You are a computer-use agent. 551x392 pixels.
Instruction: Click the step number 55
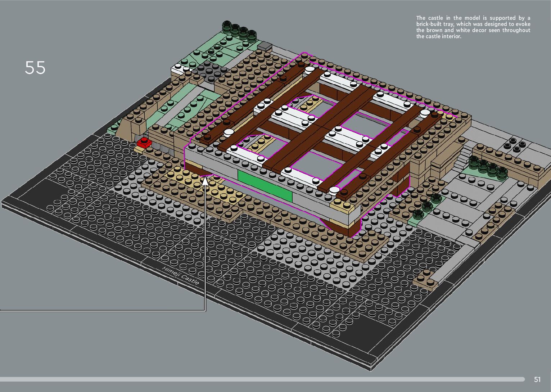click(x=35, y=68)
